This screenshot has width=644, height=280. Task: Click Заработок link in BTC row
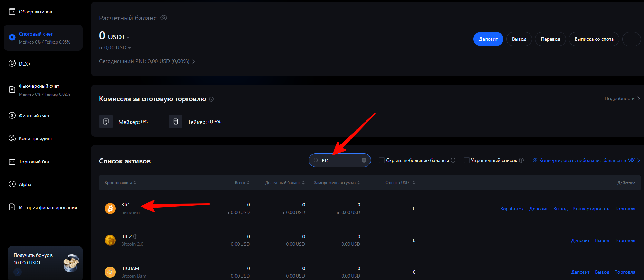tap(512, 209)
